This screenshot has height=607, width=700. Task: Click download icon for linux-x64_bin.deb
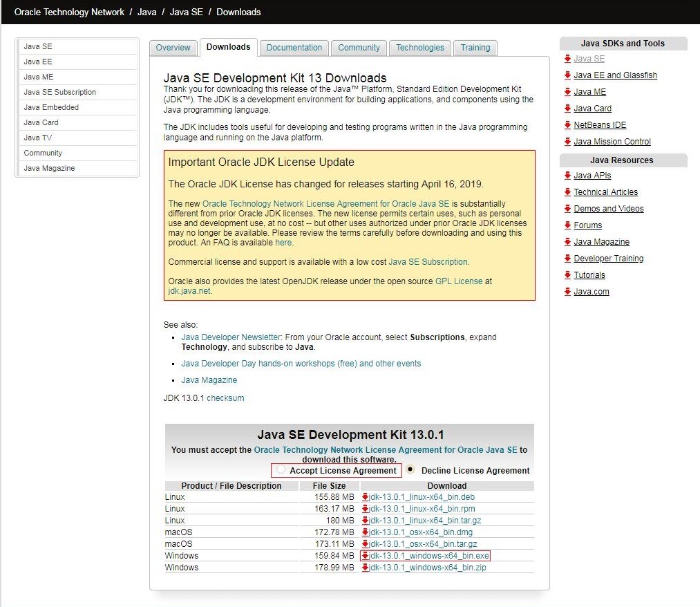coord(365,496)
